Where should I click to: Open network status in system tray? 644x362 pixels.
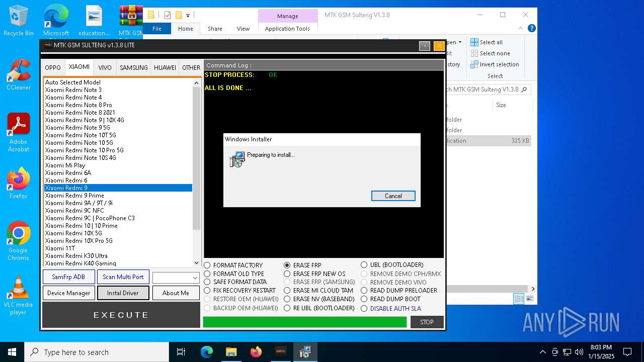click(x=567, y=352)
